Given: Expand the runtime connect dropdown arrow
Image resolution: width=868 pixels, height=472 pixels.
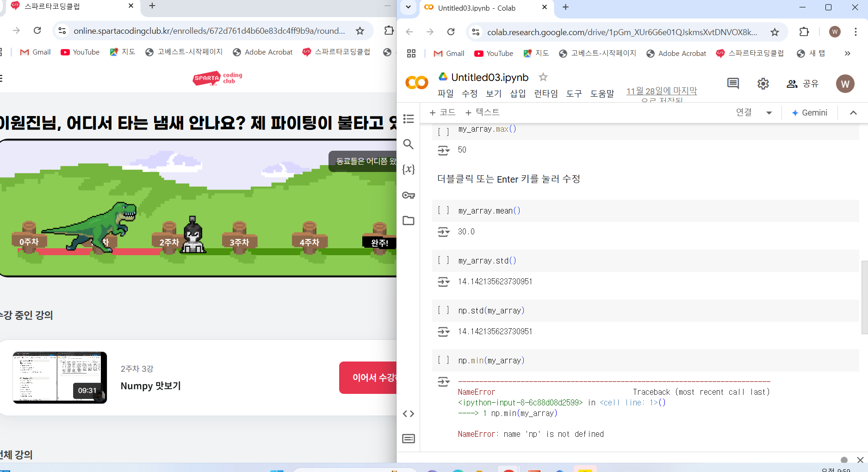Looking at the screenshot, I should [x=769, y=113].
